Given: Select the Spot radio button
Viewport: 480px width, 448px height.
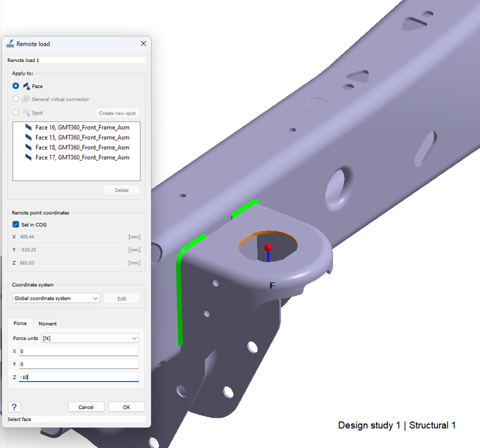Looking at the screenshot, I should click(16, 112).
